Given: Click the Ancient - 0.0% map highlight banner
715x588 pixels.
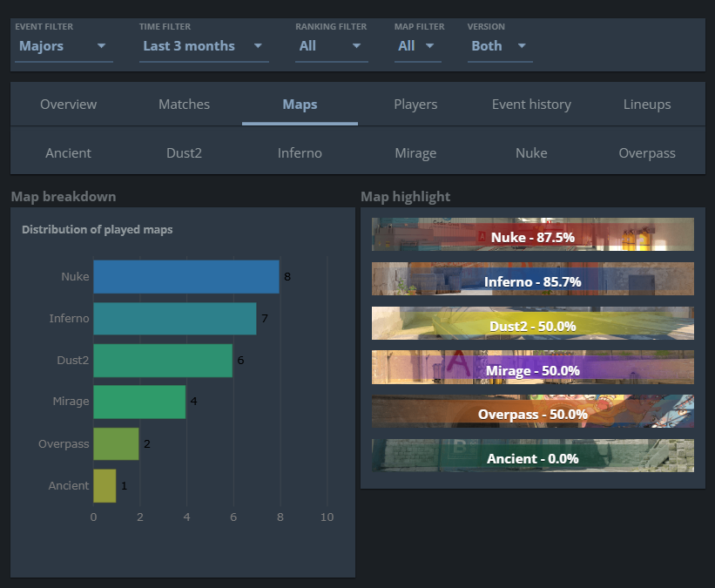Looking at the screenshot, I should [533, 456].
